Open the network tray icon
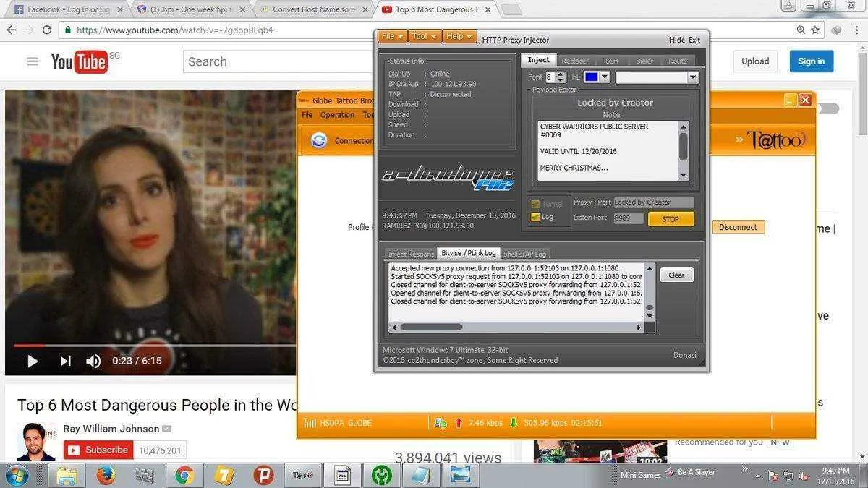 click(x=787, y=476)
